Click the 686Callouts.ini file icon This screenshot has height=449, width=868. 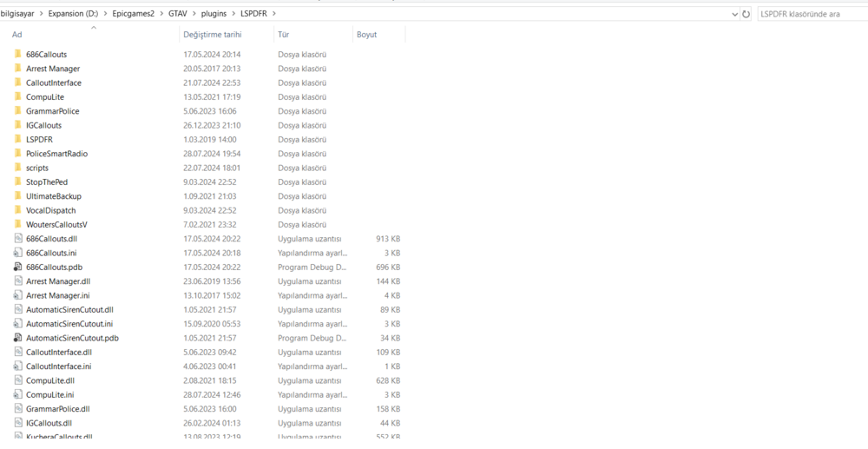click(x=17, y=253)
